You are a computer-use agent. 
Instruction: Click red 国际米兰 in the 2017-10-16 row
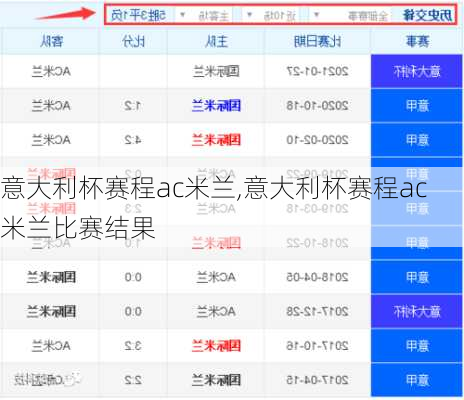(x=216, y=346)
